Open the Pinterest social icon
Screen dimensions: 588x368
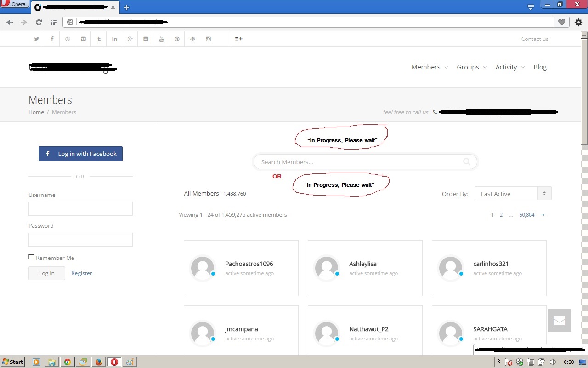click(177, 39)
